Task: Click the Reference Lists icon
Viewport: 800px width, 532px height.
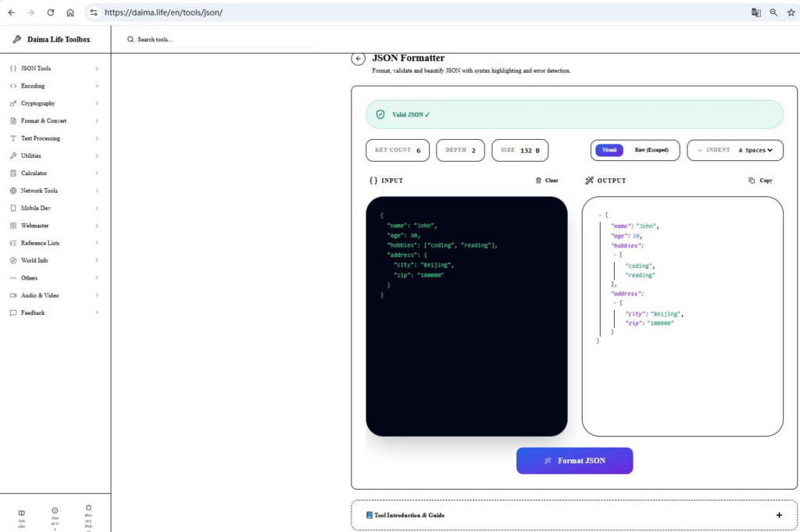Action: pyautogui.click(x=13, y=243)
